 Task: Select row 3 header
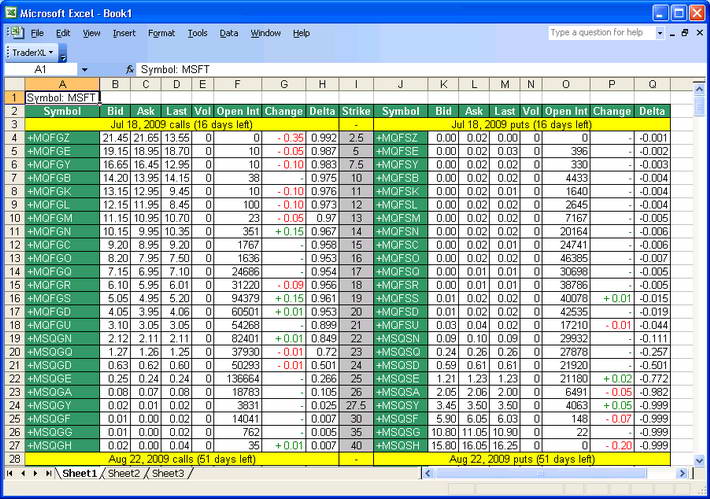click(x=14, y=125)
